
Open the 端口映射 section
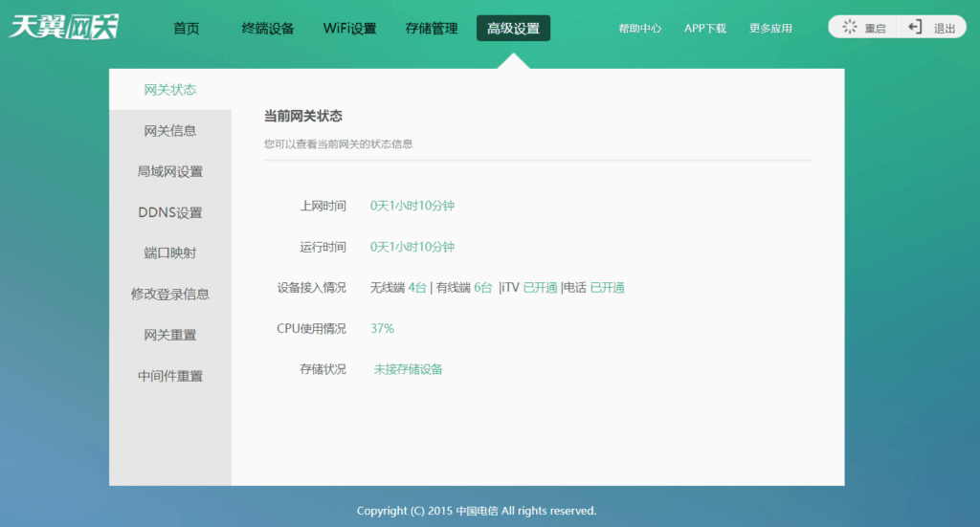tap(170, 253)
